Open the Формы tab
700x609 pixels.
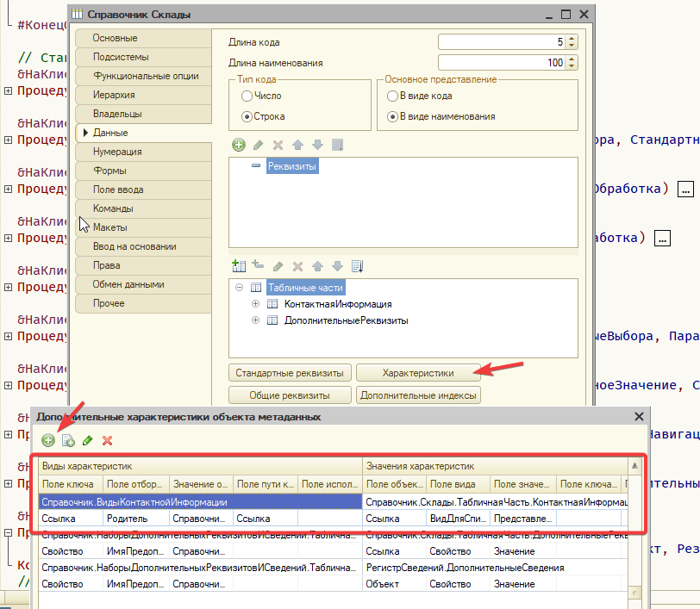click(x=109, y=171)
